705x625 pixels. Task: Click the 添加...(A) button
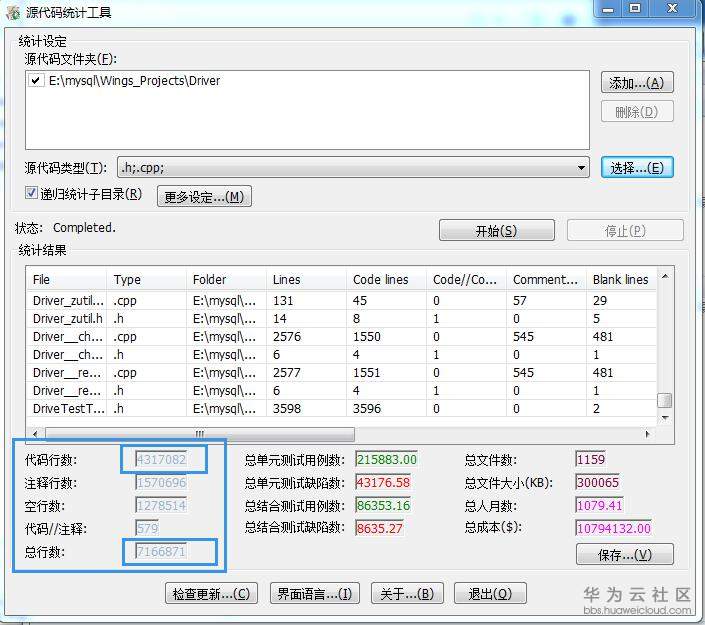coord(637,83)
